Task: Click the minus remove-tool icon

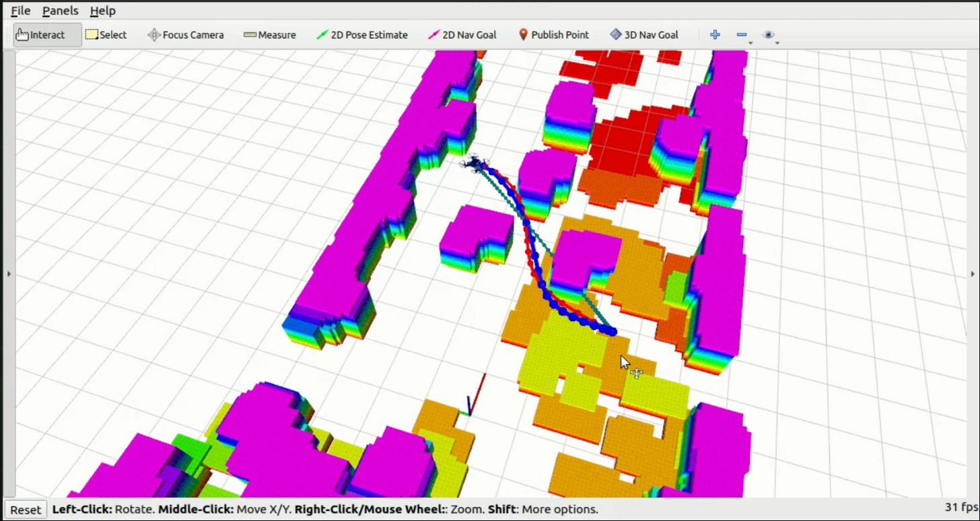Action: point(743,35)
